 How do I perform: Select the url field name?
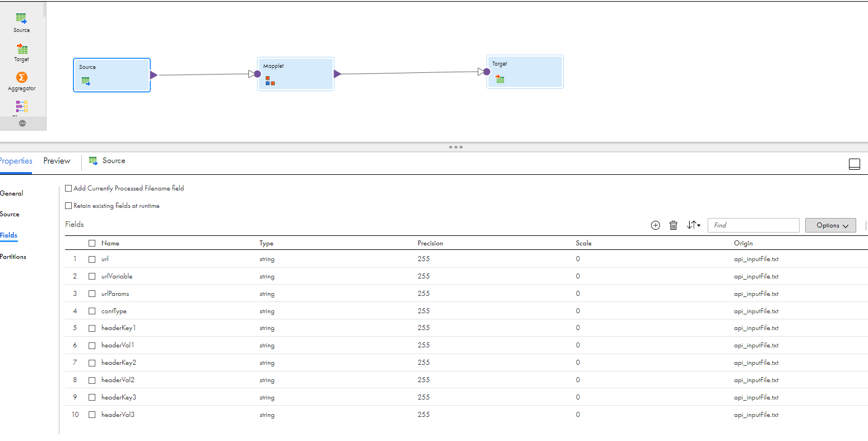105,259
